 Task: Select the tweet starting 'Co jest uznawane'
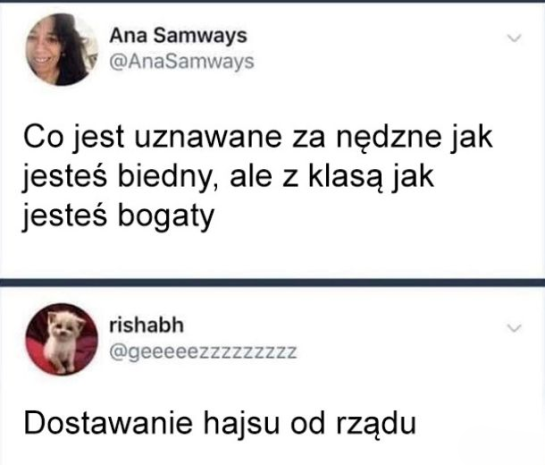[258, 177]
